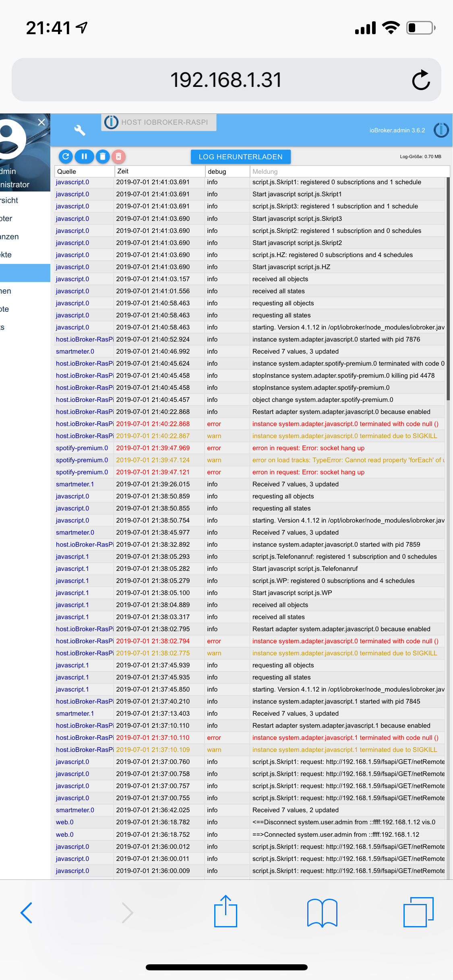Click spotify-premium.0 source at 21:39:47.969
Viewport: 453px width, 980px height.
(82, 448)
